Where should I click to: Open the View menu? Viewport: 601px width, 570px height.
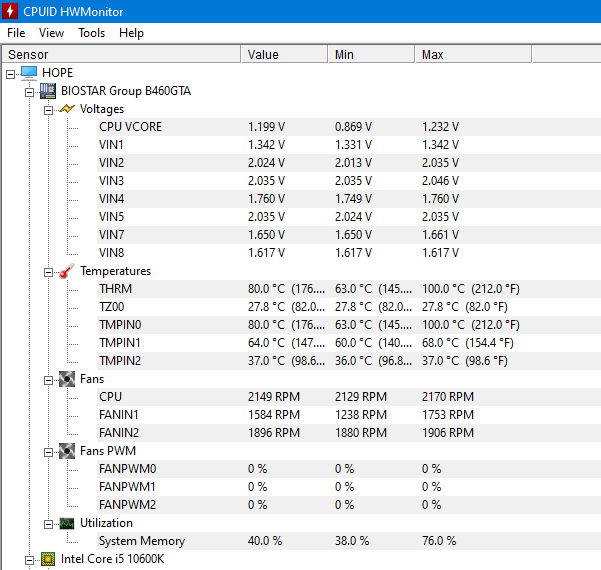51,33
